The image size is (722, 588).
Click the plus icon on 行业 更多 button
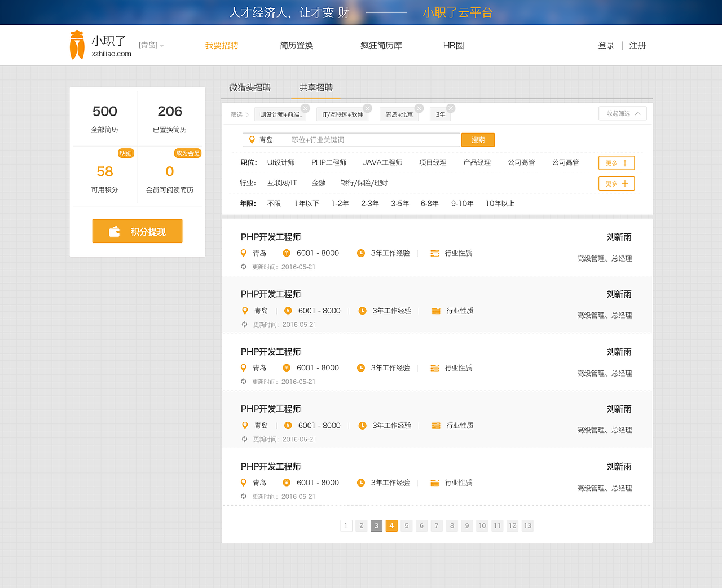click(x=625, y=184)
